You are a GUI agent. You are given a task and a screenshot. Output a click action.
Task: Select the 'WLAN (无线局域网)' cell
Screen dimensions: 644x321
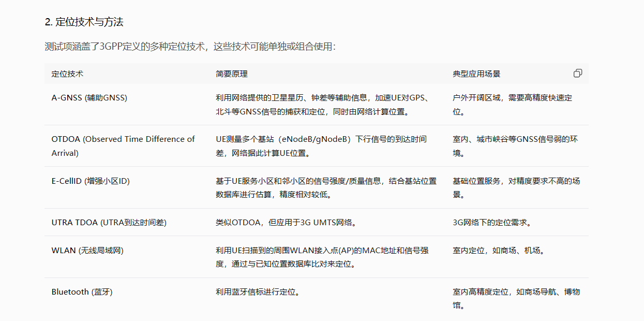[87, 250]
